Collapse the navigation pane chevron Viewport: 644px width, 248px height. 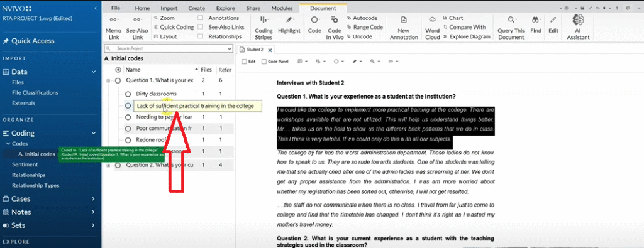coord(96,8)
